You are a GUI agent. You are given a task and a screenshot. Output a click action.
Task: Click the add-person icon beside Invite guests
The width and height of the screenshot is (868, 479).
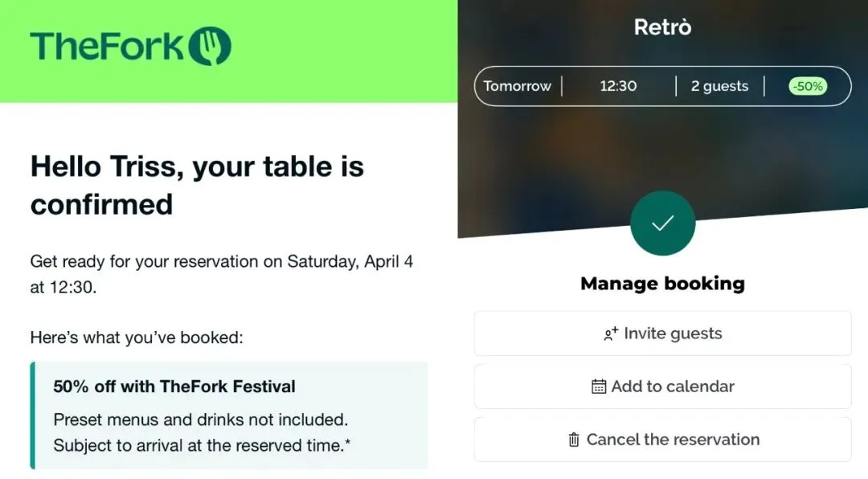[x=611, y=334]
